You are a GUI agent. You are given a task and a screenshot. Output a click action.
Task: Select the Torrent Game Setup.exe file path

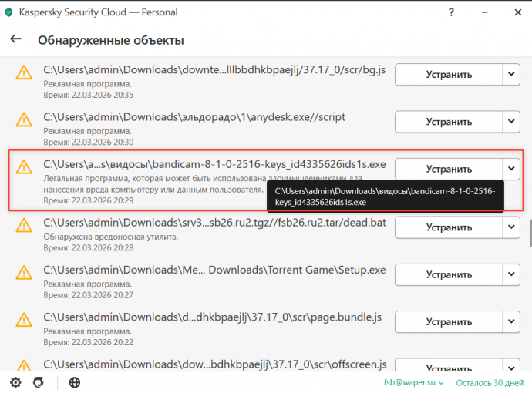214,270
